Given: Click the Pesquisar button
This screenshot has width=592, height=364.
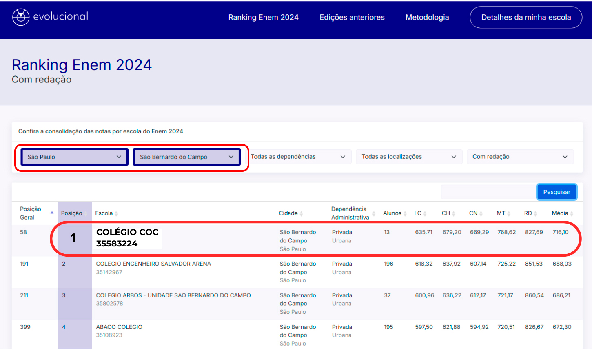Looking at the screenshot, I should (x=557, y=192).
